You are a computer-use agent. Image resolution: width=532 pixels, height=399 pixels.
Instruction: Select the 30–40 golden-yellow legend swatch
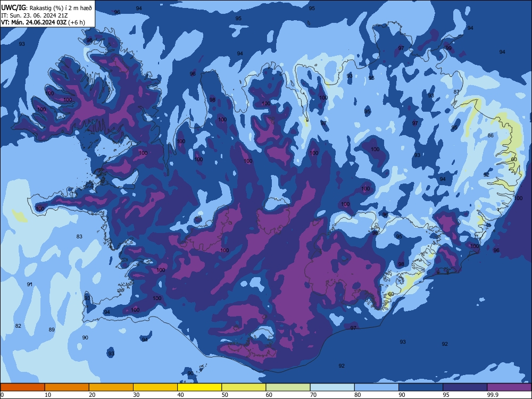[x=155, y=387]
